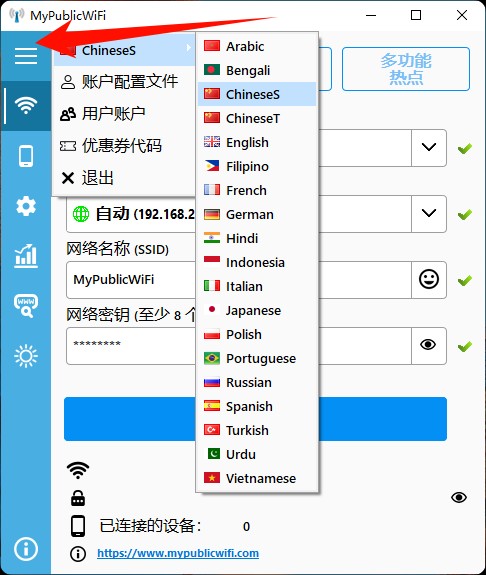The image size is (486, 575).
Task: Click the network key password field
Action: tap(238, 346)
